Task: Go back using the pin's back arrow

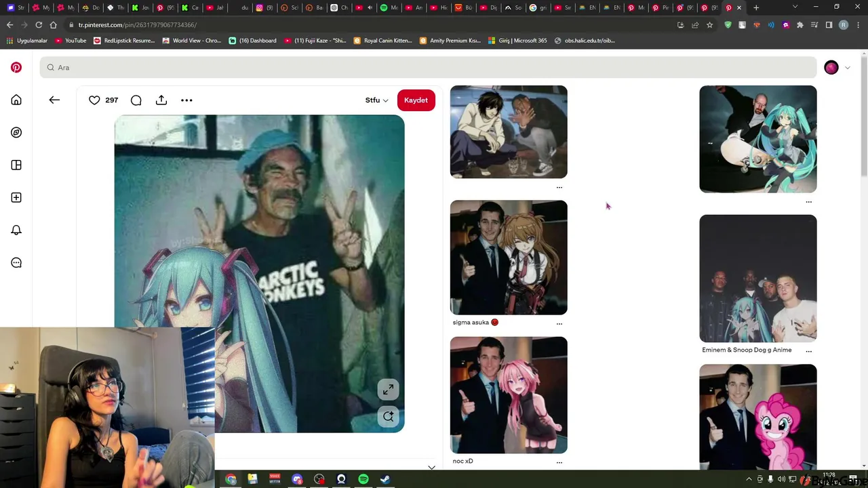Action: (x=54, y=100)
